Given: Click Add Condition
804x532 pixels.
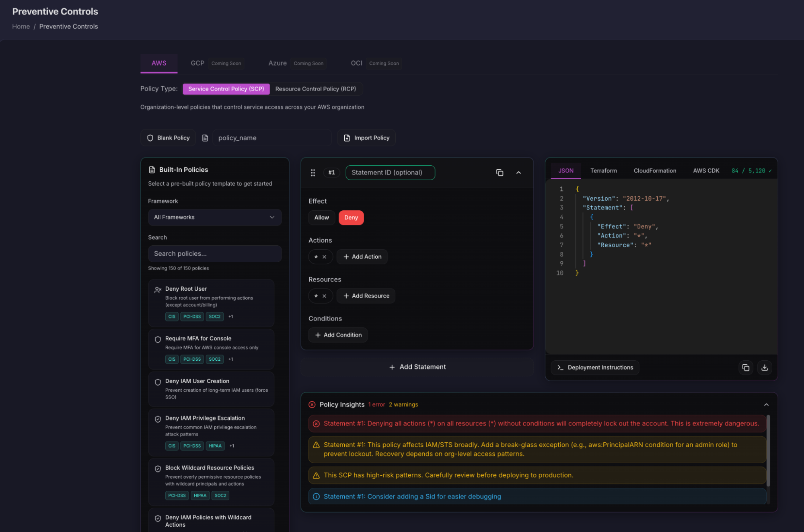Looking at the screenshot, I should [338, 335].
